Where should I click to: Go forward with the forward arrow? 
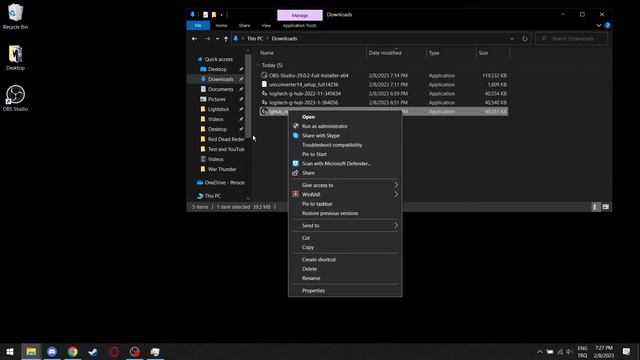point(207,39)
